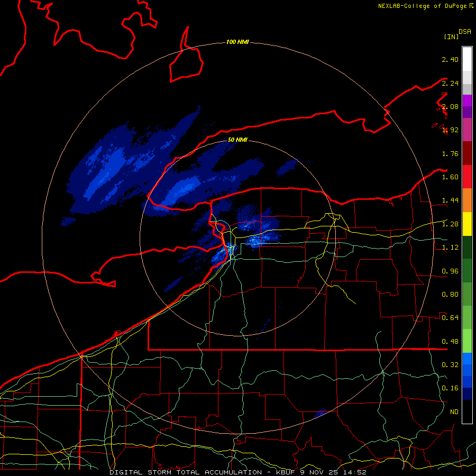Click the 100 NMI range ring label
The image size is (476, 476).
click(237, 42)
